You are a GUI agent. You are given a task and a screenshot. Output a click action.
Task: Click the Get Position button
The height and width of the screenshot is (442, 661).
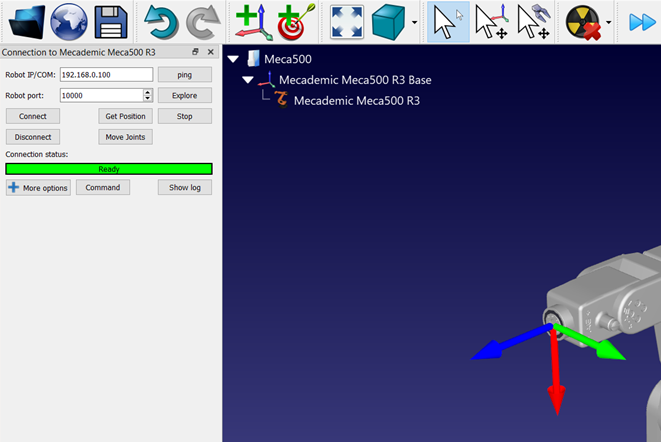click(x=125, y=116)
